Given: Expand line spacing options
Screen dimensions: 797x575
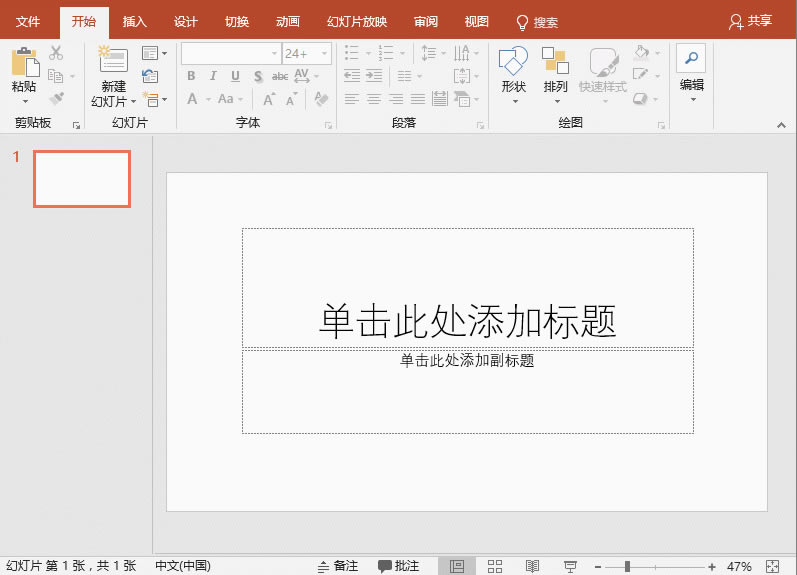Looking at the screenshot, I should pyautogui.click(x=443, y=53).
